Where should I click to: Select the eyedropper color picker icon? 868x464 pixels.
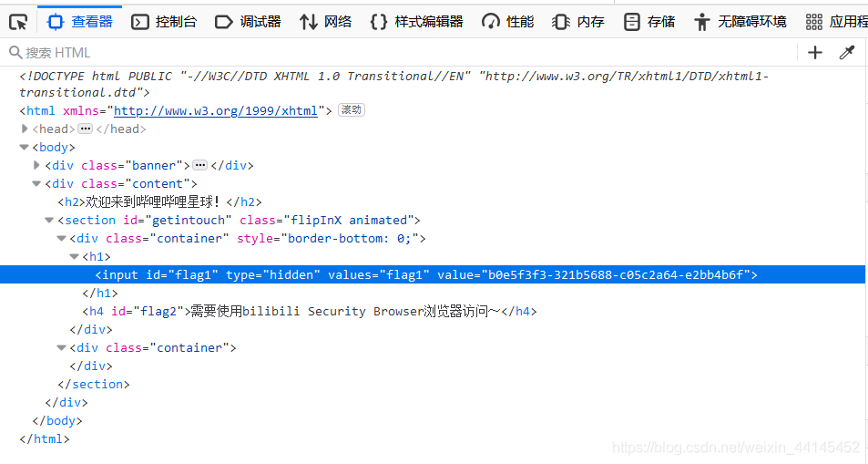click(x=847, y=53)
